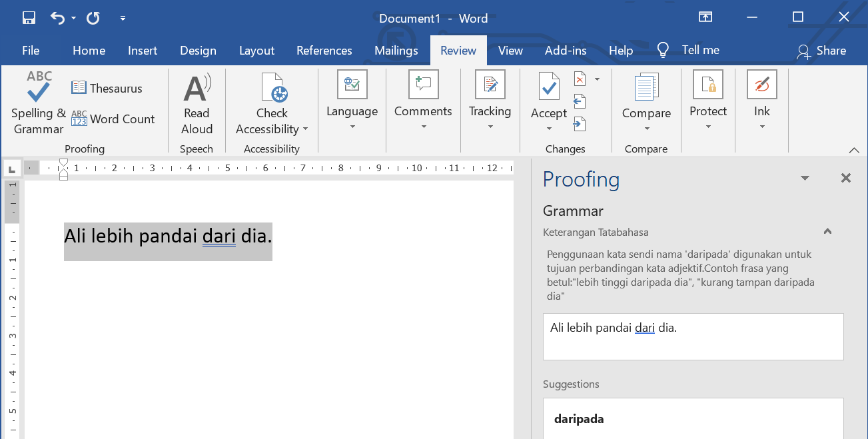The width and height of the screenshot is (868, 439).
Task: Select the 'daripada' suggestion
Action: [x=579, y=419]
